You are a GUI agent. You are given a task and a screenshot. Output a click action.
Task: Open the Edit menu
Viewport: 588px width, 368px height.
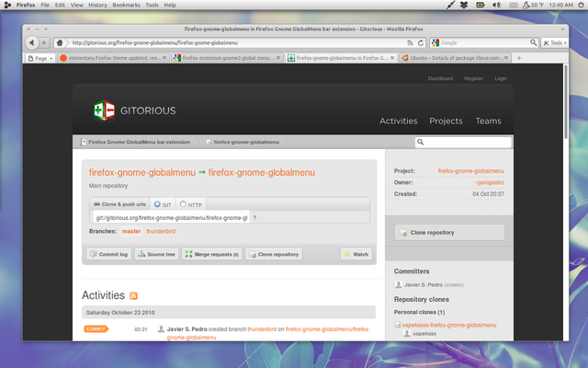(x=60, y=5)
